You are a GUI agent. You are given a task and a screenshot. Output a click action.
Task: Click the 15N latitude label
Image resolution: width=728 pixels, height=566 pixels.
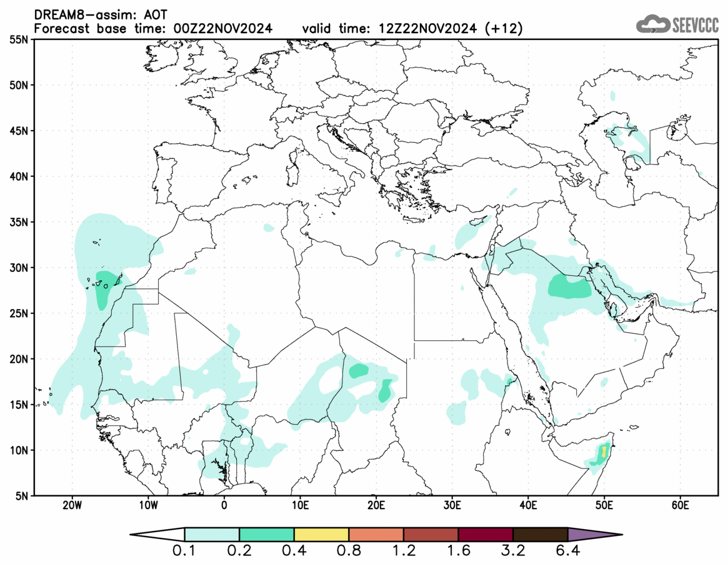(19, 405)
